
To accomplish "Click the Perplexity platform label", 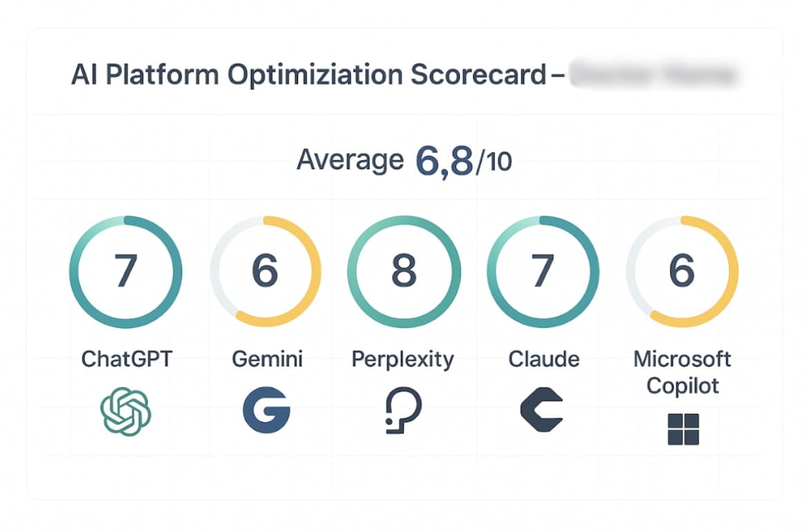I will coord(403,359).
